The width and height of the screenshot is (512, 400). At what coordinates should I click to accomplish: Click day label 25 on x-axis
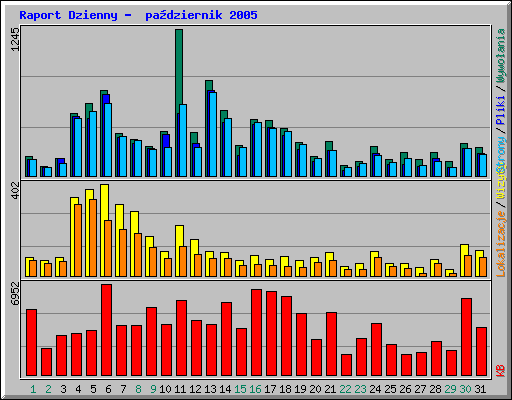click(x=390, y=389)
